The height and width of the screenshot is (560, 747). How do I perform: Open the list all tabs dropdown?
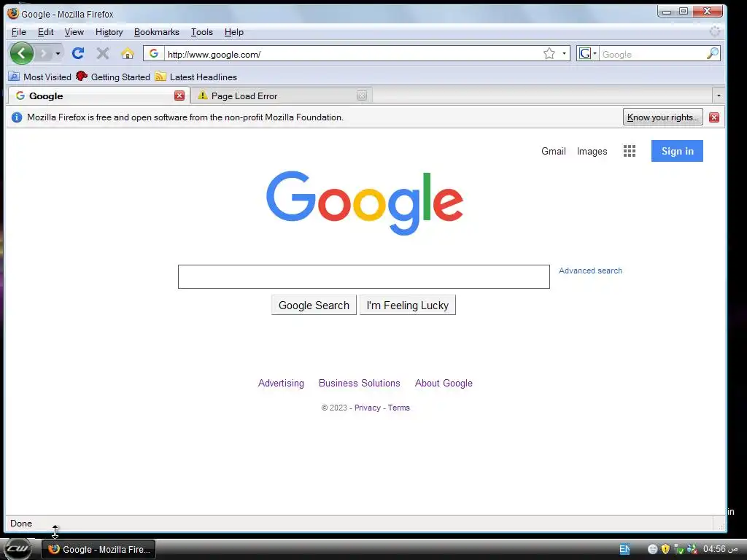click(x=719, y=96)
